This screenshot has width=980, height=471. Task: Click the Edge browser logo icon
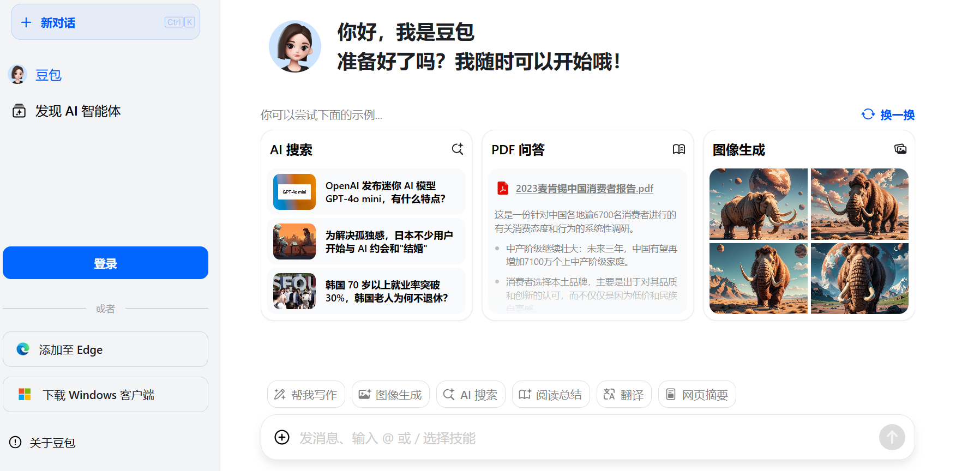click(23, 349)
